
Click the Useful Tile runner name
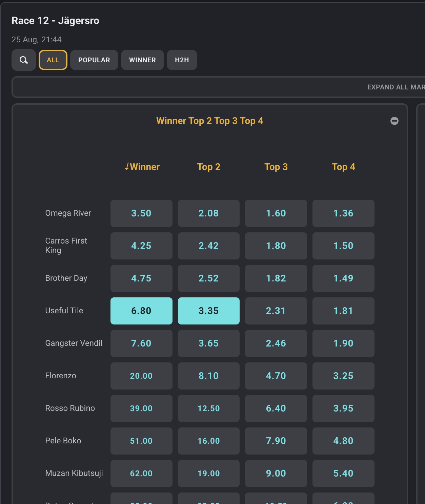pos(64,311)
